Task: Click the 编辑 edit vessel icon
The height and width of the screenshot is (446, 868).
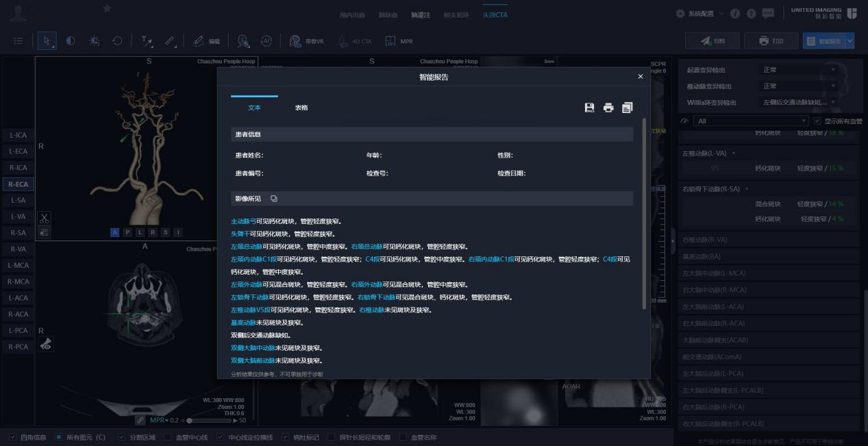Action: (x=206, y=41)
